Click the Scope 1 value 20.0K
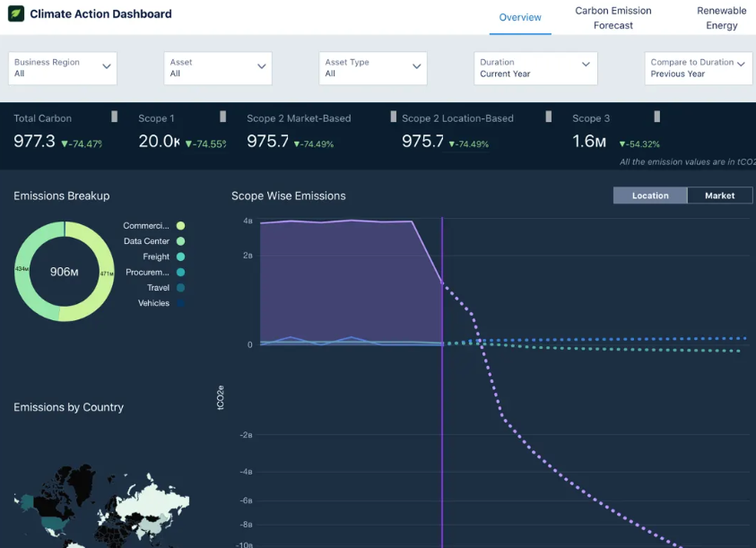The height and width of the screenshot is (548, 756). pos(159,141)
